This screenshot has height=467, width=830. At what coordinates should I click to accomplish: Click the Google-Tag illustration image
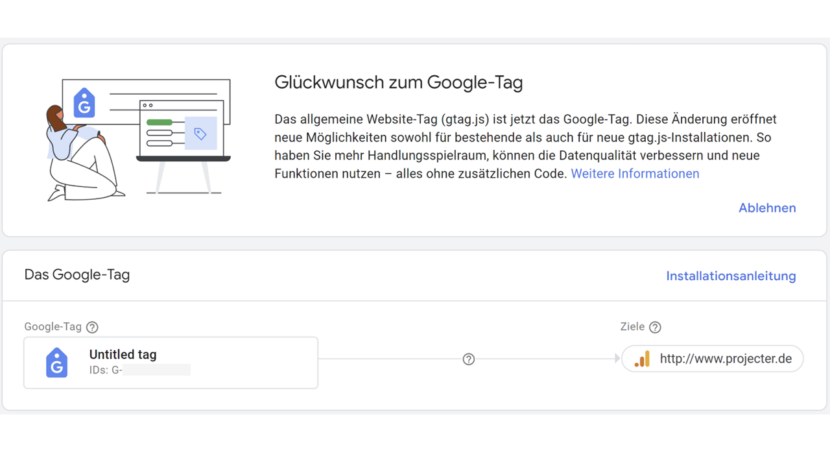coord(138,140)
